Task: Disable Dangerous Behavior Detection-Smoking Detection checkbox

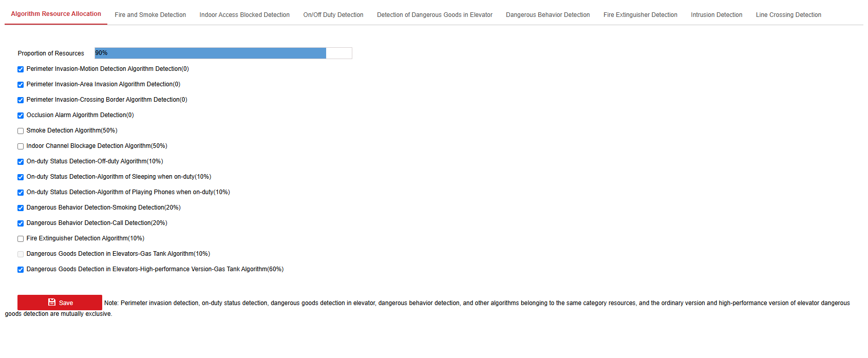Action: point(21,208)
